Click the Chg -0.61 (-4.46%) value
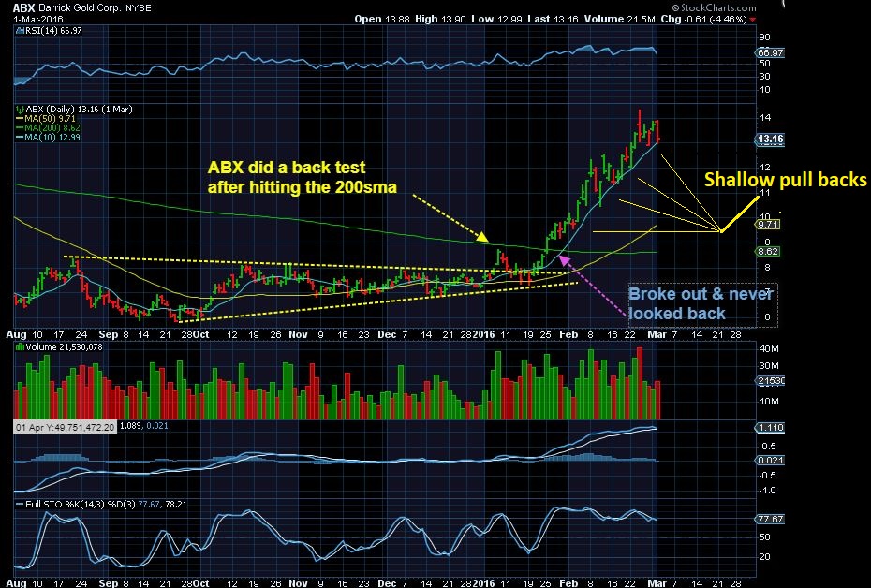871x588 pixels. [703, 19]
